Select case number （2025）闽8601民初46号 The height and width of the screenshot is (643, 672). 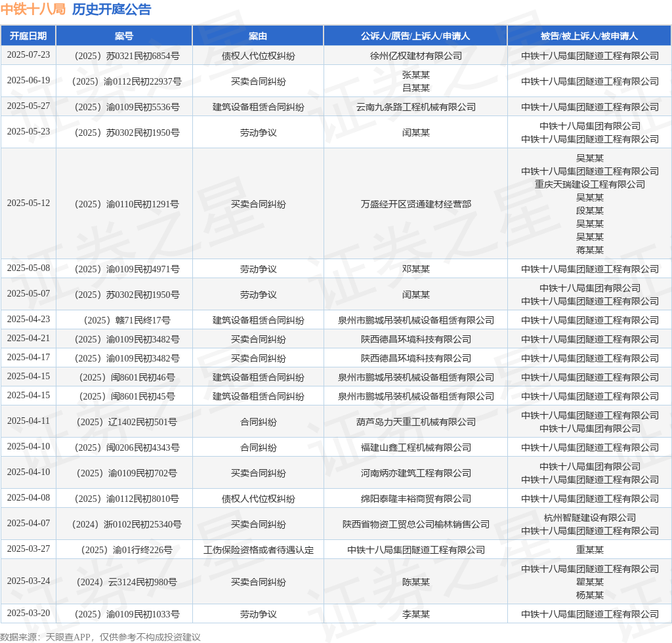124,377
